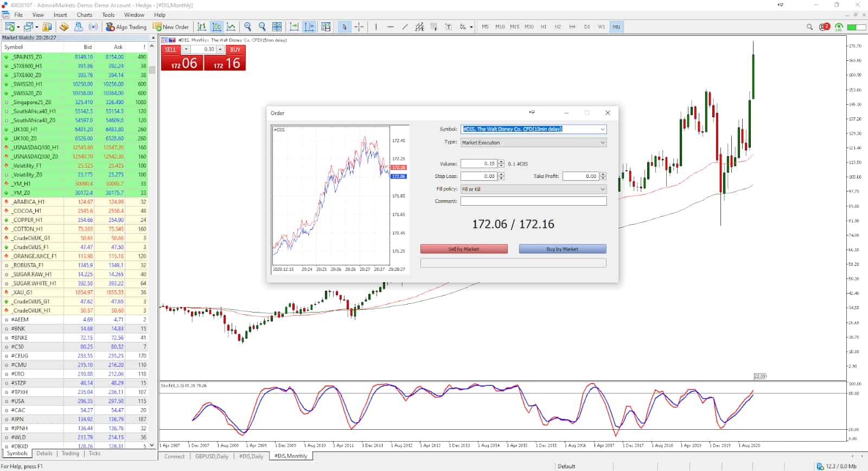
Task: Open the Profiles toolbar icon
Action: (x=28, y=27)
